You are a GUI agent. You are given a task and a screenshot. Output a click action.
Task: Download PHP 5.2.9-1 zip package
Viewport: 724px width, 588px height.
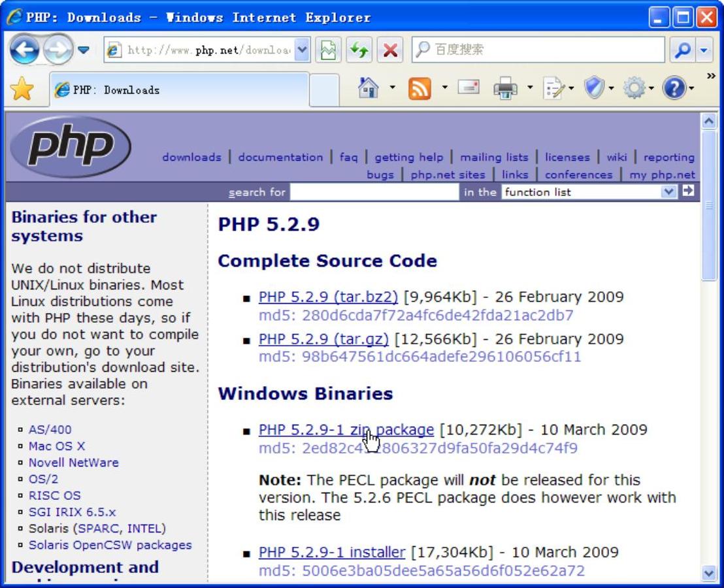(x=346, y=430)
